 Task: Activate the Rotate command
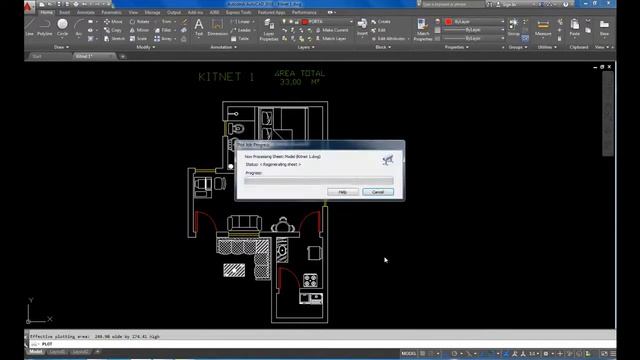[x=139, y=22]
